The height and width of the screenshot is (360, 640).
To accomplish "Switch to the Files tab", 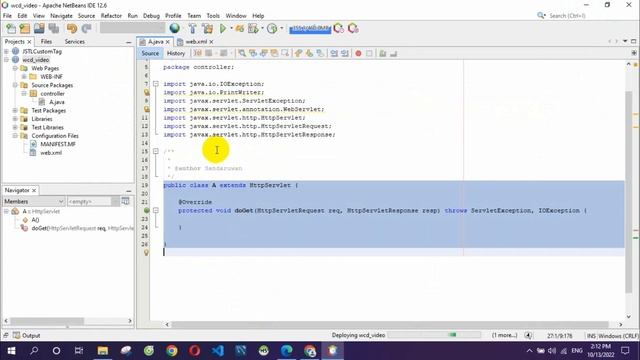I will (x=46, y=42).
